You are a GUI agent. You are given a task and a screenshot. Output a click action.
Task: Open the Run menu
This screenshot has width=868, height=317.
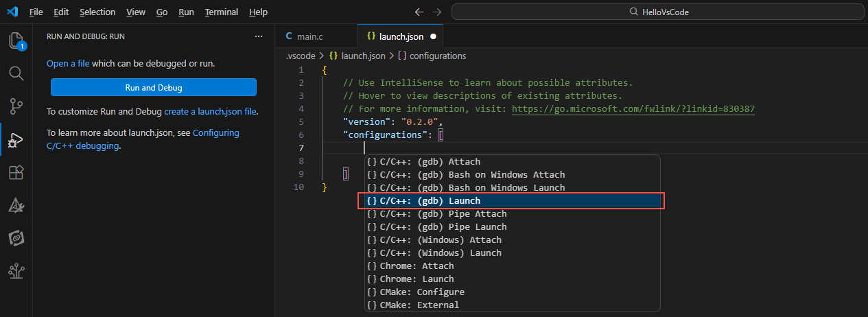click(x=186, y=12)
